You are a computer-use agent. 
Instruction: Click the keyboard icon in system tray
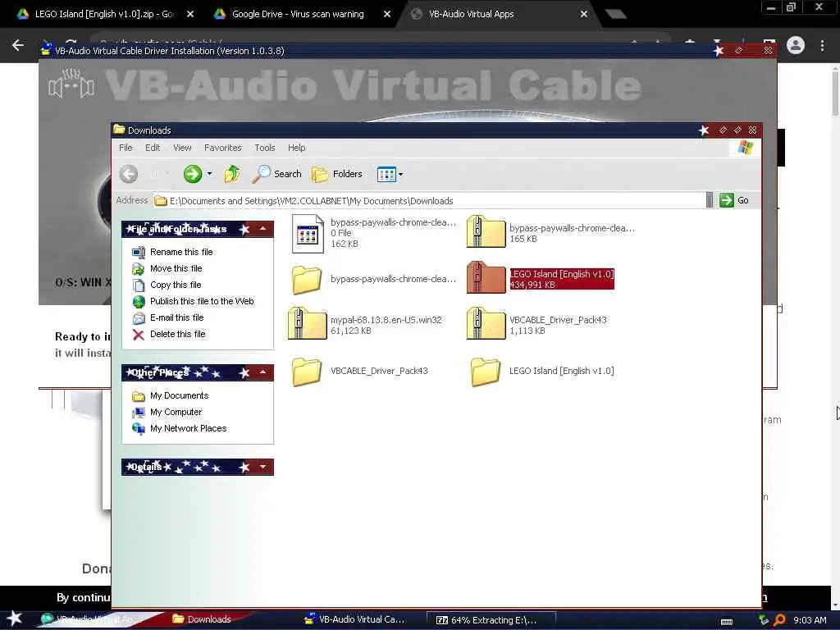point(727,621)
